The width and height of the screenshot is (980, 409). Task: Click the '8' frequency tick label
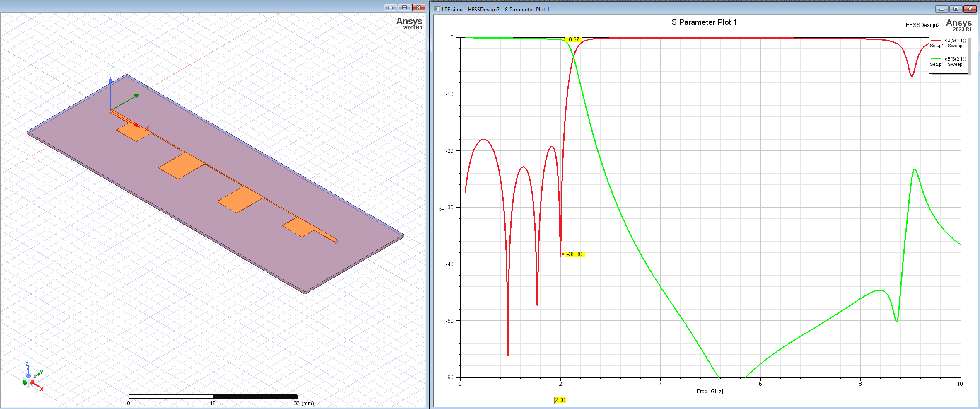860,384
